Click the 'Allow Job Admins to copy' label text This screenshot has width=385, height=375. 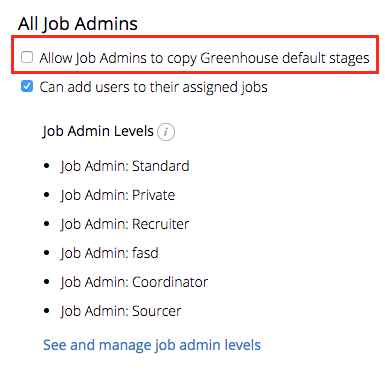point(118,58)
